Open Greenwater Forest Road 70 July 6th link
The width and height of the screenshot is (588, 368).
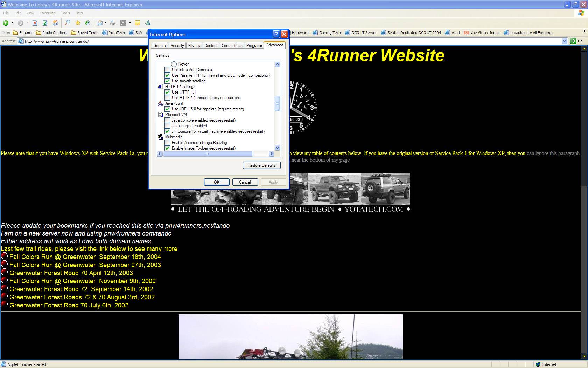point(69,305)
